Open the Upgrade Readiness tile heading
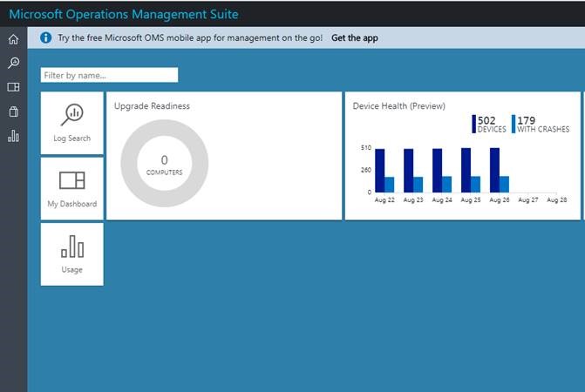 pyautogui.click(x=152, y=106)
